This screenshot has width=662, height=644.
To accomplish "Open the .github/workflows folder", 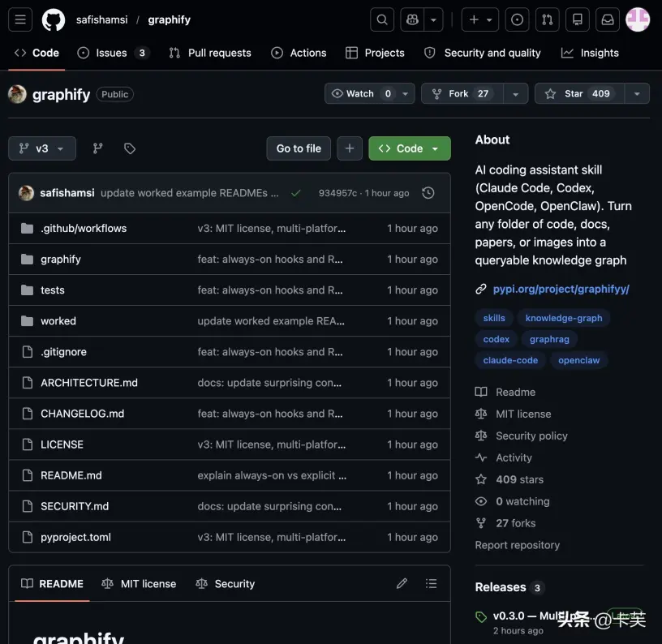I will click(x=84, y=228).
